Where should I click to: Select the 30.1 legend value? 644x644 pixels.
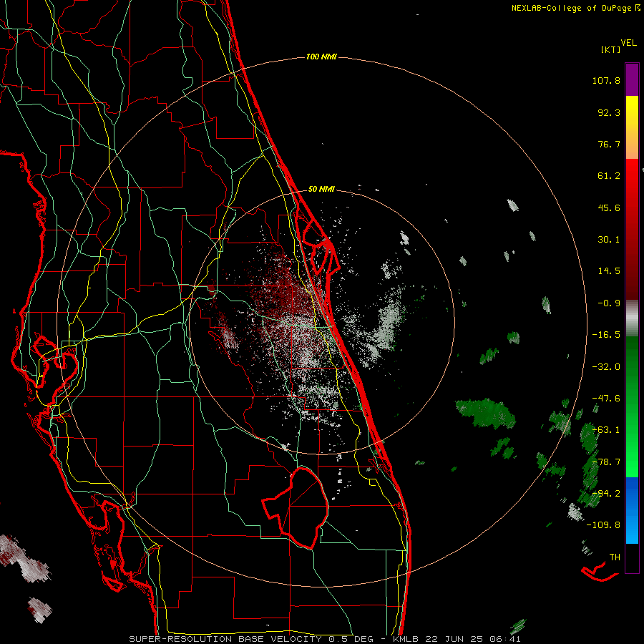[609, 240]
